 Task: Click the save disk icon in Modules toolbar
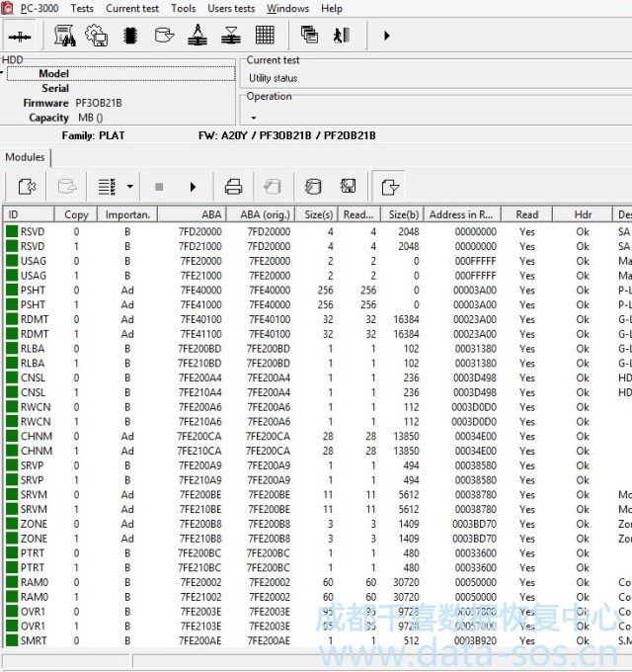[348, 186]
